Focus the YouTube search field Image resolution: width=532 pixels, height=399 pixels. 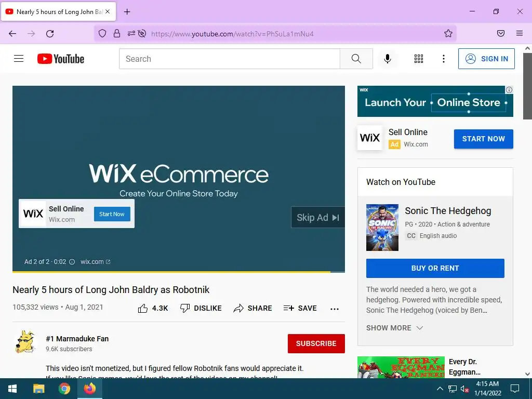(229, 59)
